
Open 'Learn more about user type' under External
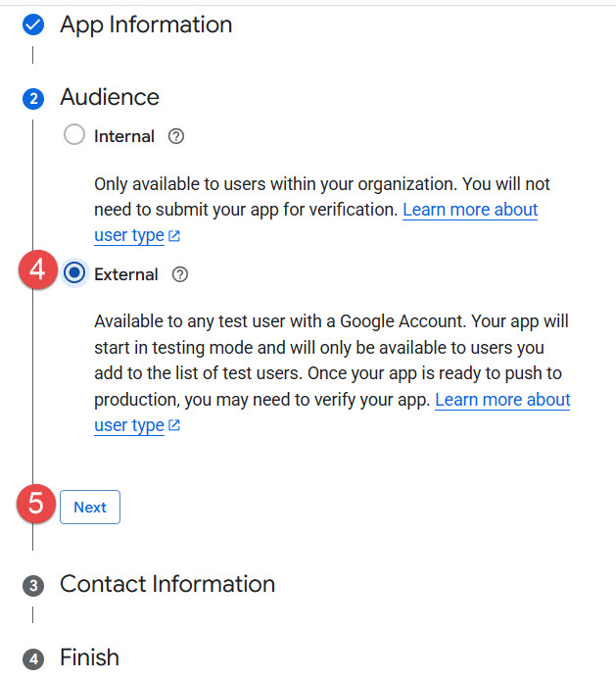click(501, 399)
